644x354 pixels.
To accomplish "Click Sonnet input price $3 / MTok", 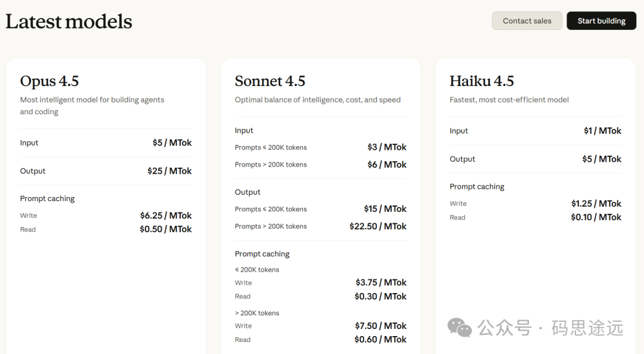I will (x=387, y=147).
